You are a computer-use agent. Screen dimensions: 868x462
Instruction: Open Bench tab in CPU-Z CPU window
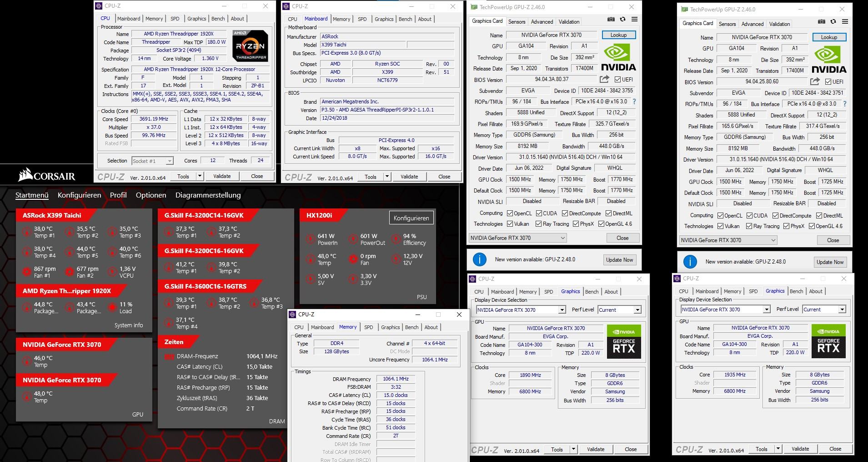(x=218, y=19)
